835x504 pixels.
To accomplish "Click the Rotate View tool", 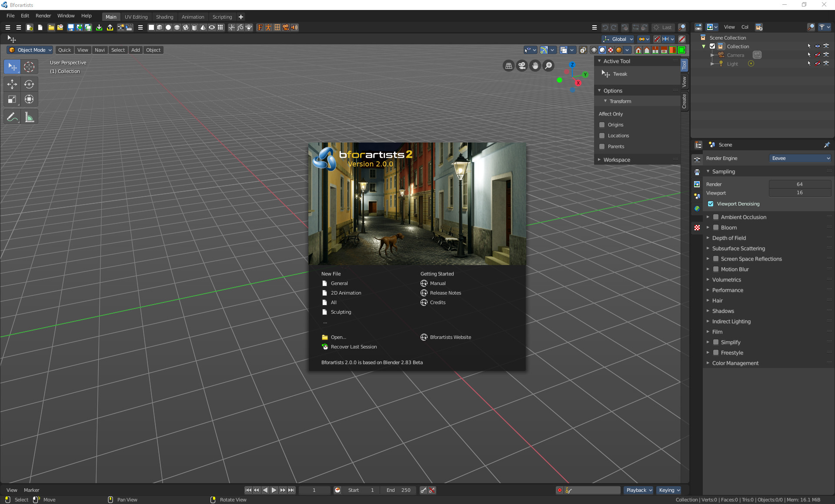I will [214, 500].
